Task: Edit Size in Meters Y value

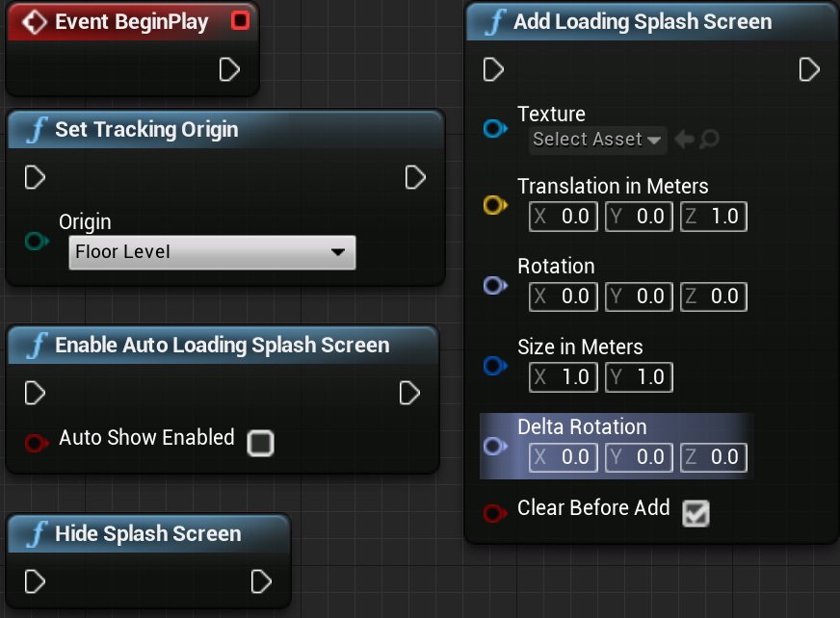Action: [x=639, y=377]
